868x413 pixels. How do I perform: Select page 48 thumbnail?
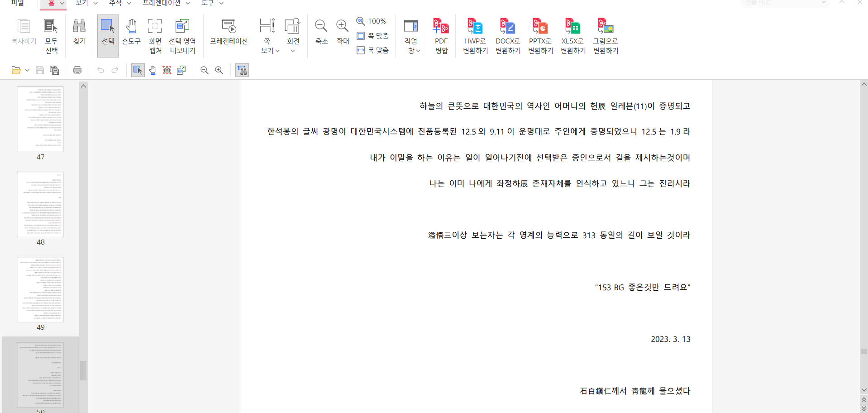pos(40,205)
